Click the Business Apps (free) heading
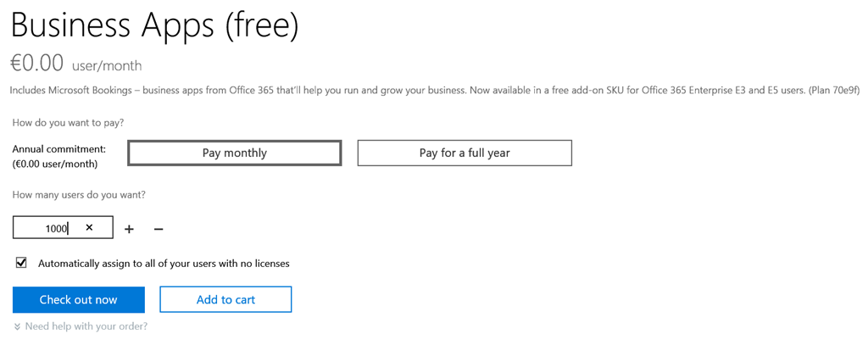This screenshot has width=868, height=345. tap(154, 26)
